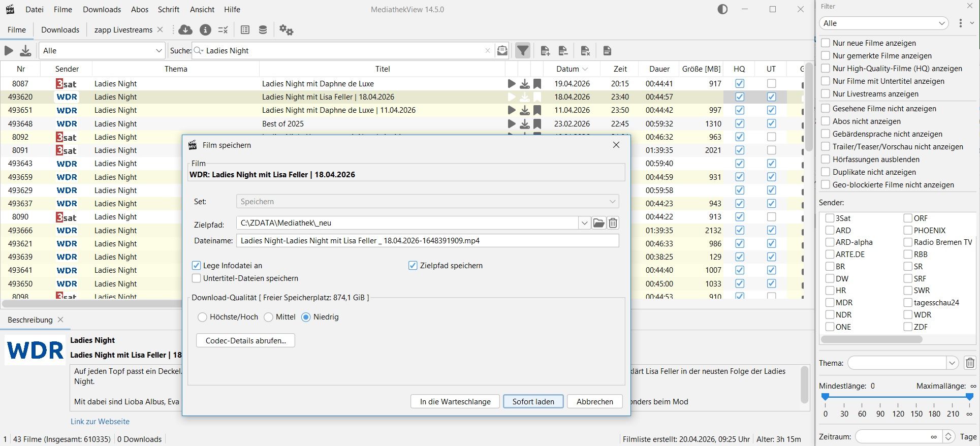Uncheck Lege Infodatei an
Screen dimensions: 980x446
click(x=197, y=266)
